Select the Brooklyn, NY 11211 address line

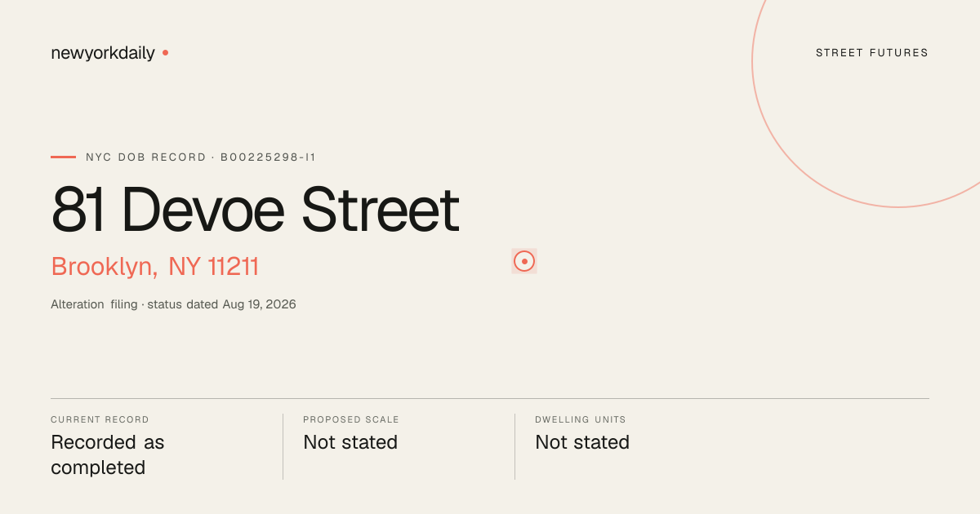[x=155, y=267]
